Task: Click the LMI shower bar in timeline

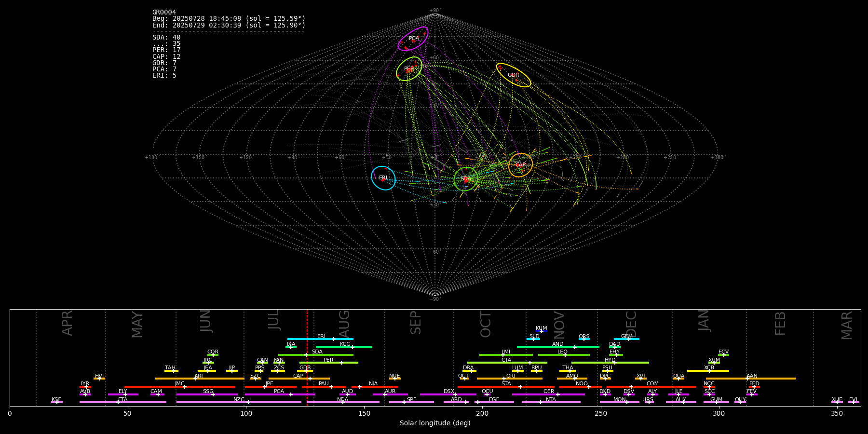Action: [506, 355]
